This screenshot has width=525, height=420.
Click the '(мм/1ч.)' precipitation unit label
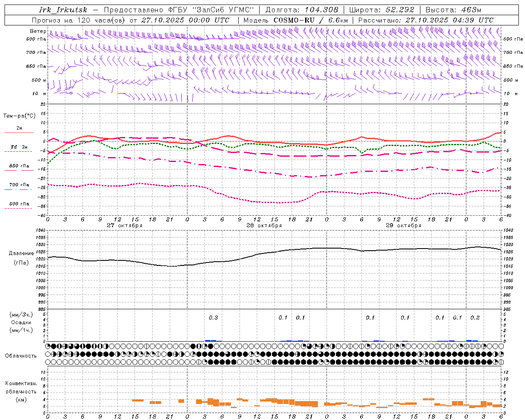pyautogui.click(x=21, y=330)
